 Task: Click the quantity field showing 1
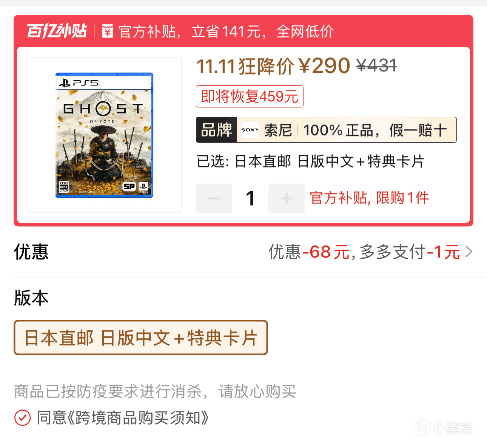(x=250, y=198)
